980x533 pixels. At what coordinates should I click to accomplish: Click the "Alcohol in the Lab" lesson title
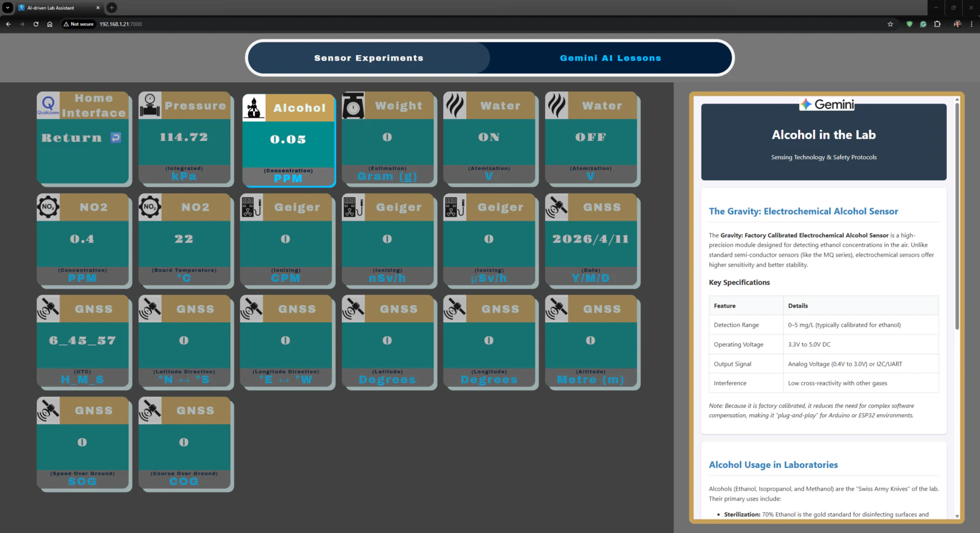pyautogui.click(x=824, y=135)
